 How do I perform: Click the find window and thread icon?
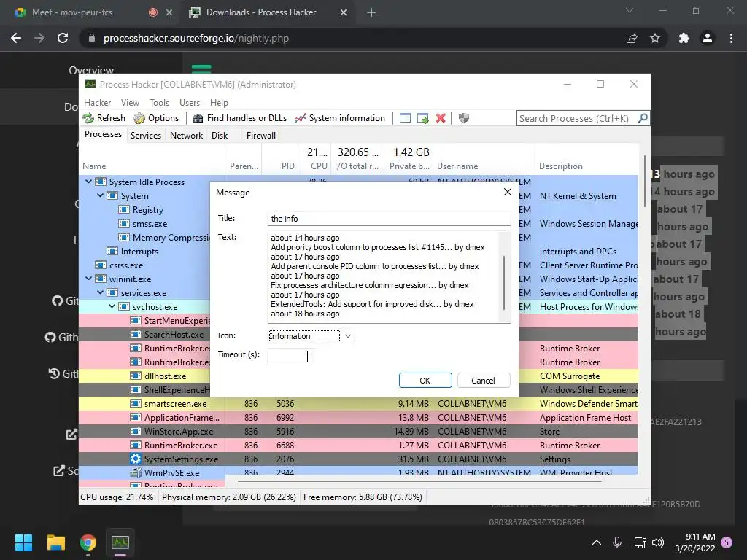[422, 118]
